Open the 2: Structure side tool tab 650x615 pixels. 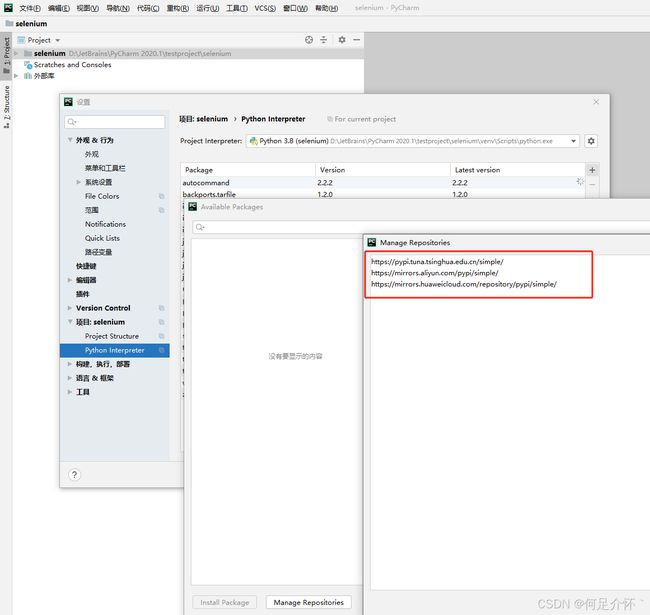pyautogui.click(x=7, y=107)
